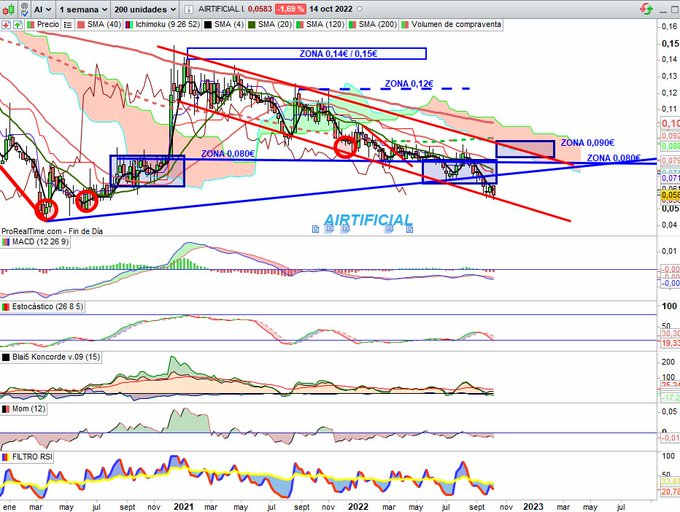Click the Blai5 Koncorde black icon
The image size is (680, 512).
(6, 358)
